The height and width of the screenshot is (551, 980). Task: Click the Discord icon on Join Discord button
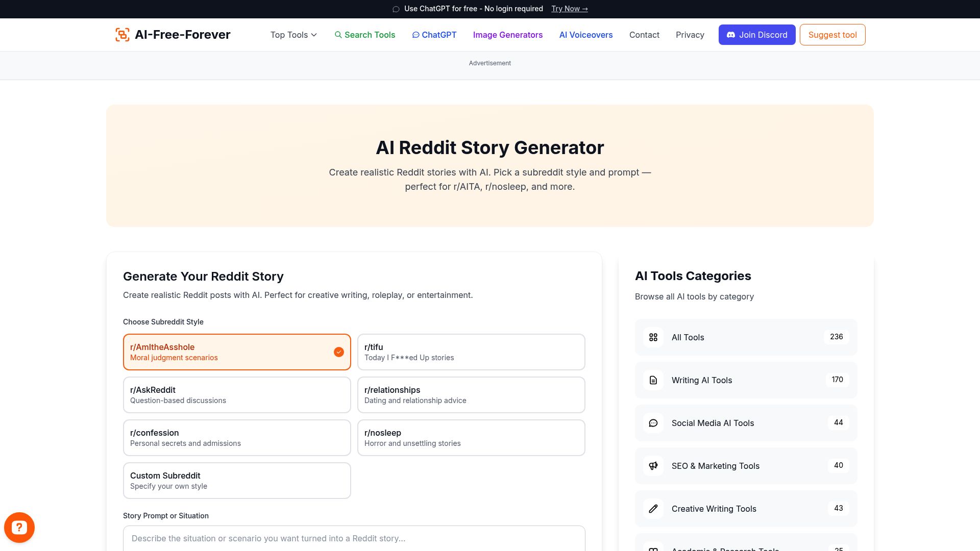(x=730, y=35)
